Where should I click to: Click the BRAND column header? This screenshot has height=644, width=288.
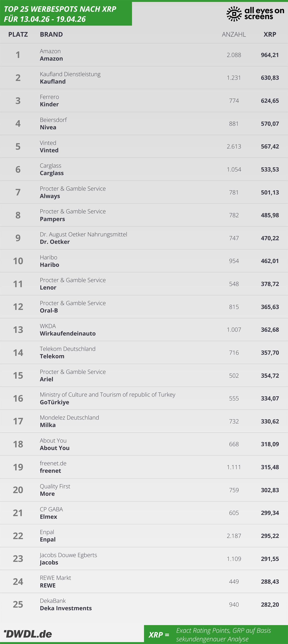[51, 34]
